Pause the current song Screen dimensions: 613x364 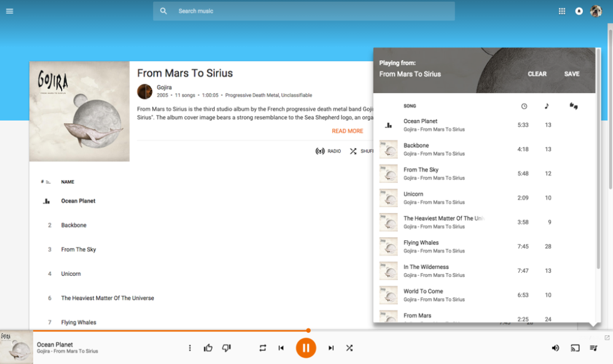pyautogui.click(x=306, y=348)
